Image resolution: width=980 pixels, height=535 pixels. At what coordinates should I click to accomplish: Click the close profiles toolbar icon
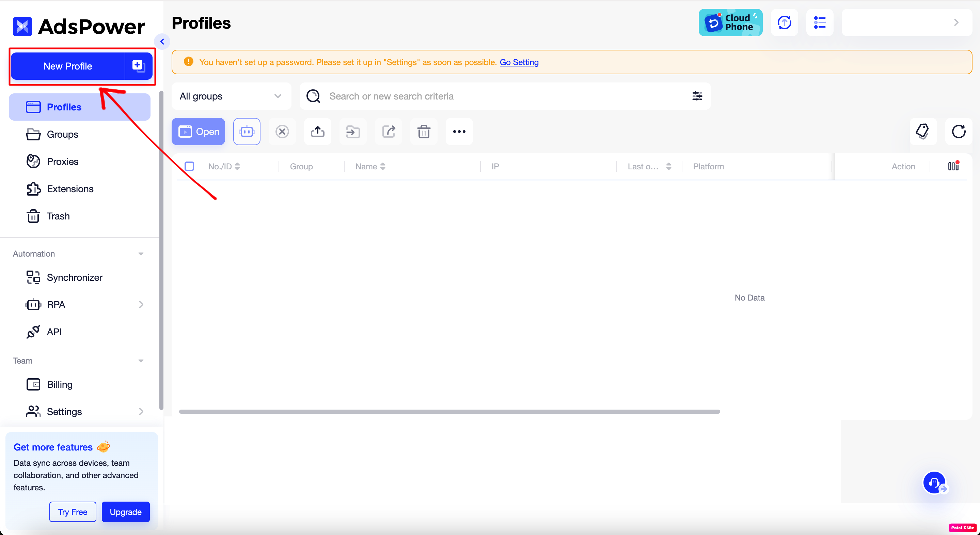point(282,132)
